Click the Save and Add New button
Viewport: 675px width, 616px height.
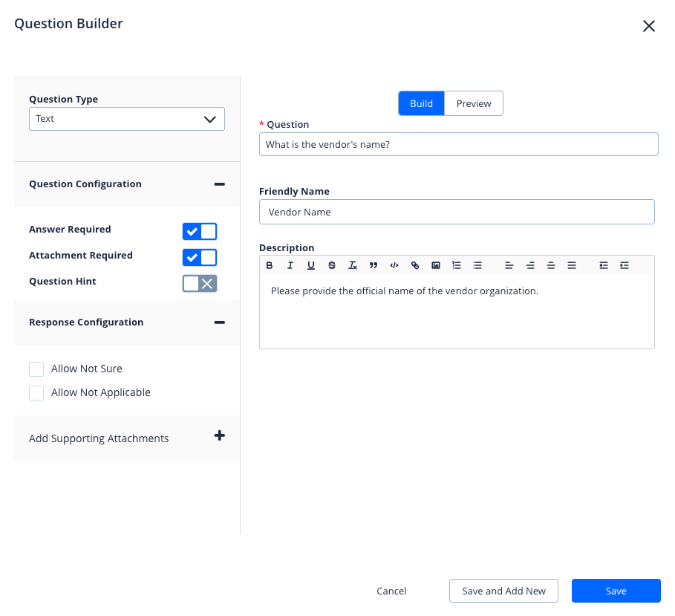[503, 591]
